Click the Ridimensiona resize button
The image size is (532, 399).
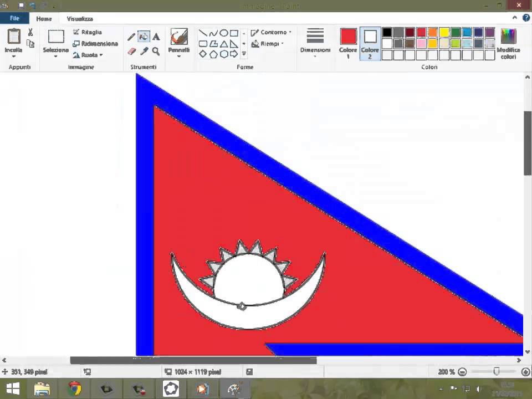point(95,43)
